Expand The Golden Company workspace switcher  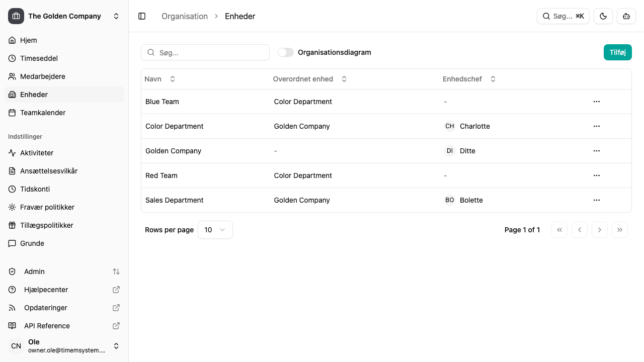pyautogui.click(x=116, y=16)
